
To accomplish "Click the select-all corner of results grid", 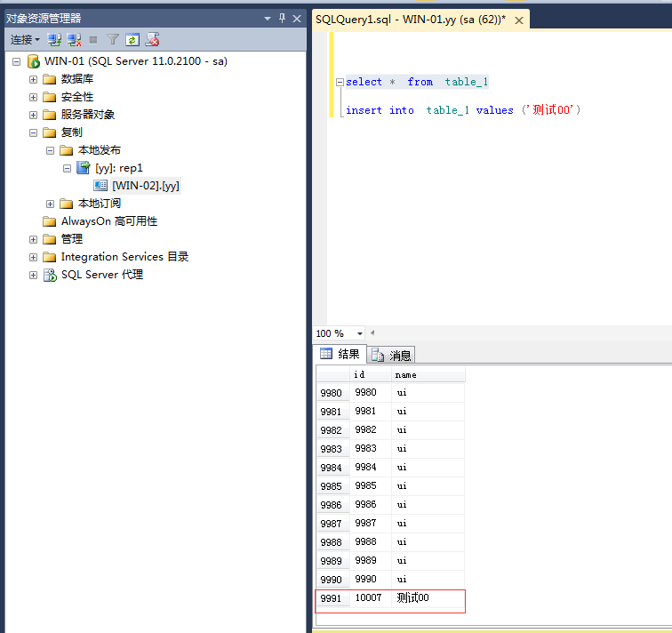I will coord(333,374).
